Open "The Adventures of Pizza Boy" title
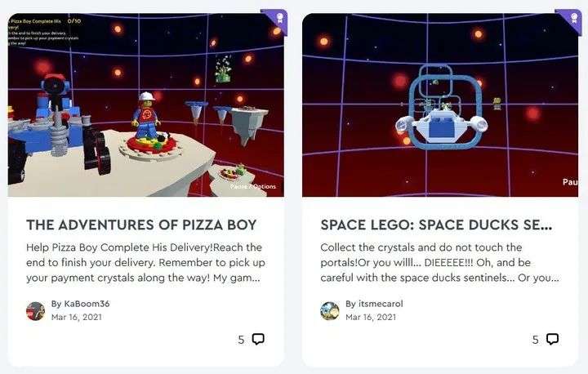Screen dimensions: 588x374 141,225
